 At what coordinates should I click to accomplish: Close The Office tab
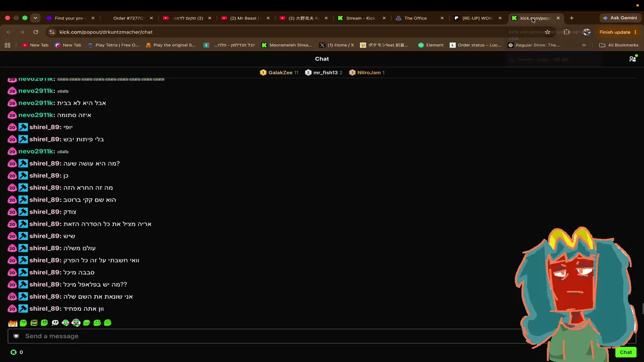tap(442, 18)
